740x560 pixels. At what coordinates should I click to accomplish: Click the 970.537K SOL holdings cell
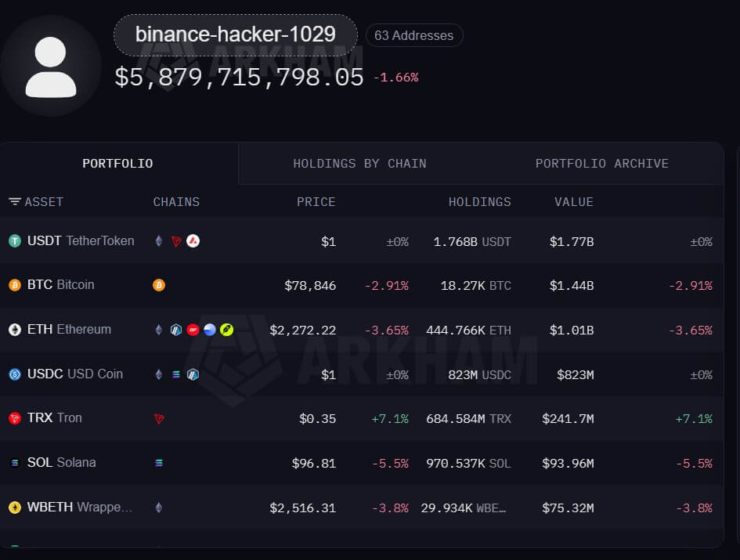(x=468, y=463)
